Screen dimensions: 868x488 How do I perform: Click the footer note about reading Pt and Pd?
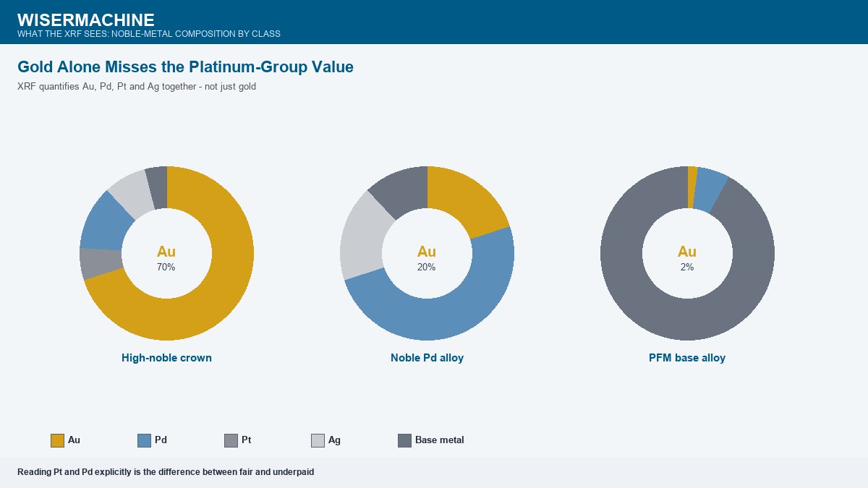tap(166, 472)
